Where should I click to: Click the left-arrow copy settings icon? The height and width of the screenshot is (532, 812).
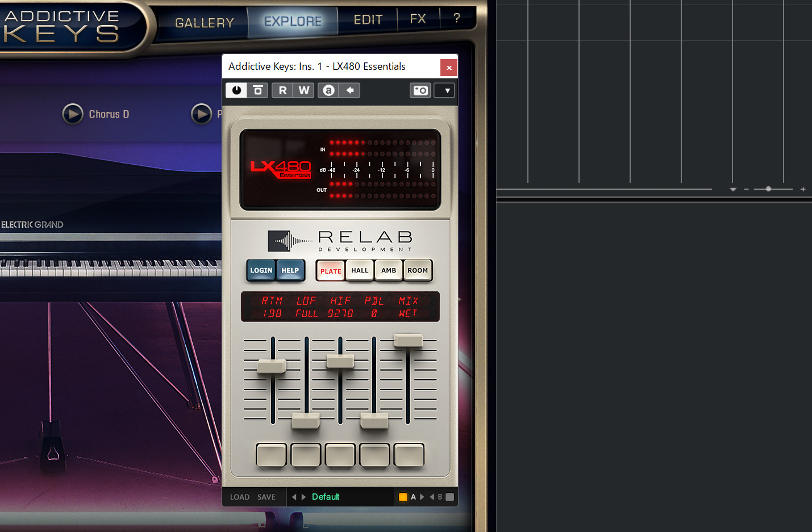350,90
